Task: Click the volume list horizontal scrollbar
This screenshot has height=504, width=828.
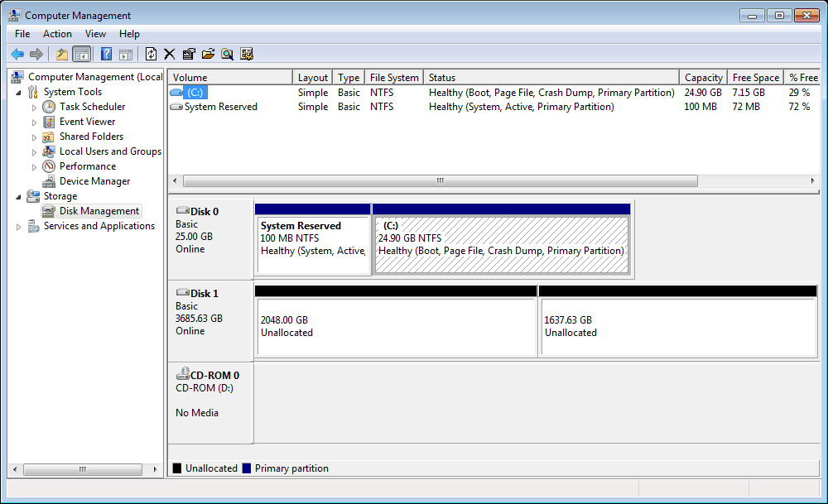Action: (x=440, y=181)
